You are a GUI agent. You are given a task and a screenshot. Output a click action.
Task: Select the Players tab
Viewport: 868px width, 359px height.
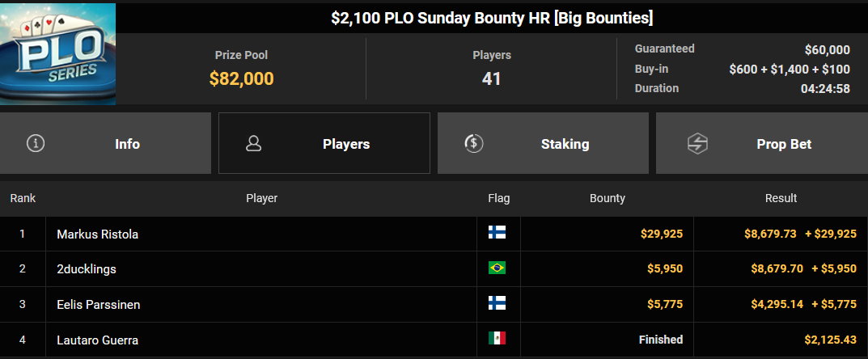click(x=324, y=143)
